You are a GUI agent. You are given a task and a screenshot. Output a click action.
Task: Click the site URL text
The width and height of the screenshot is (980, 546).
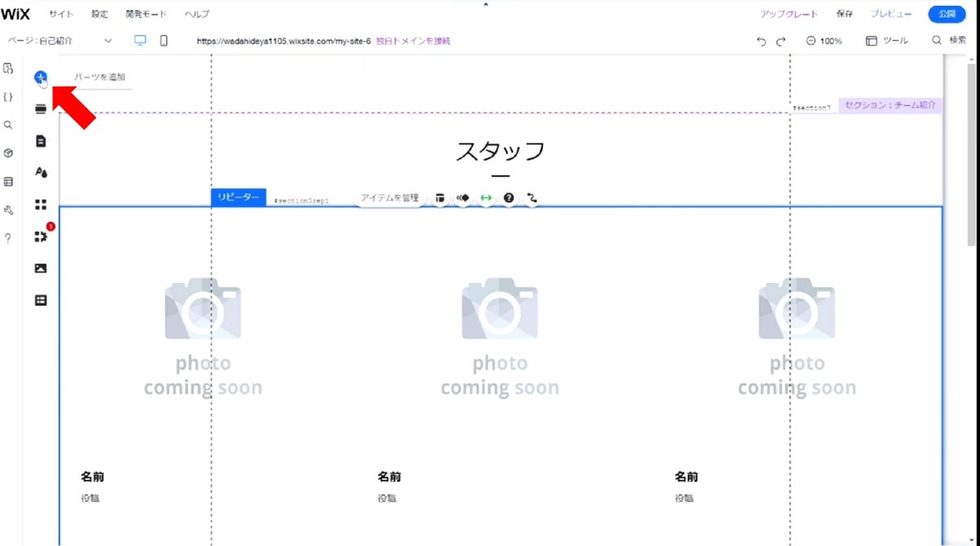tap(283, 41)
